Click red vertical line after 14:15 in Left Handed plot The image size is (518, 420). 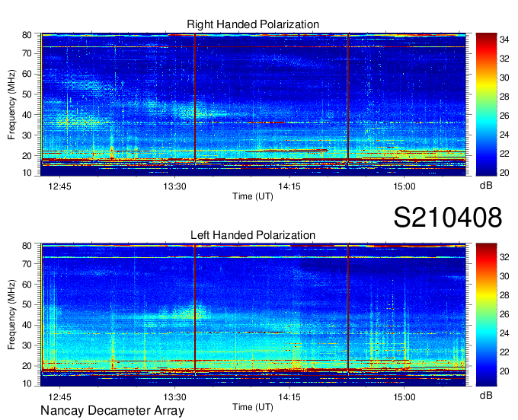[x=348, y=307]
